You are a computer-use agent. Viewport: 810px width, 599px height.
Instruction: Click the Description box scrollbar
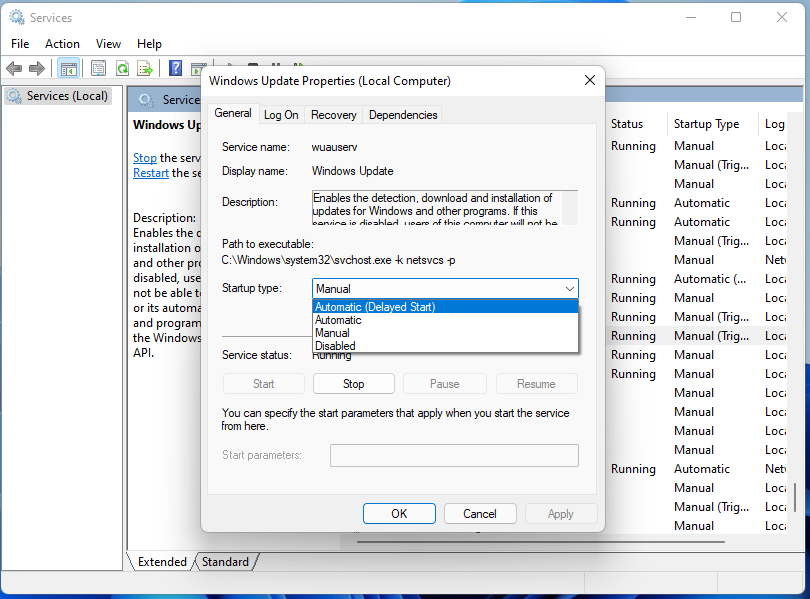click(570, 207)
